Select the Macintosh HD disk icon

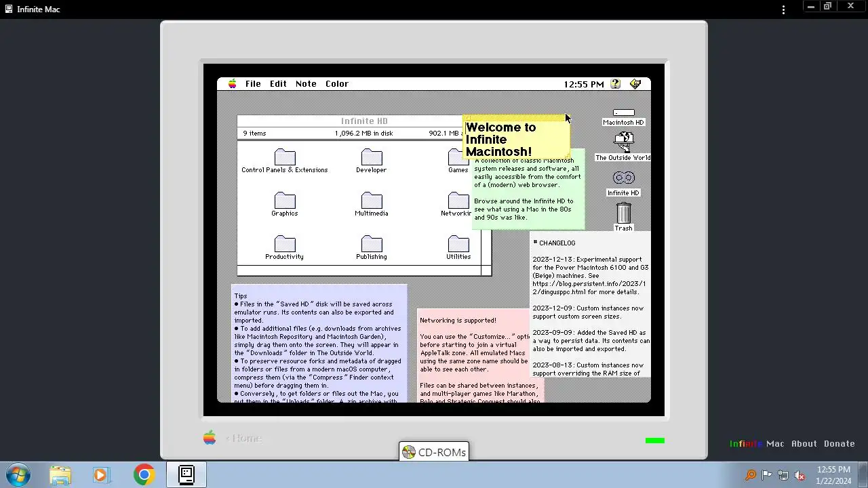point(623,117)
